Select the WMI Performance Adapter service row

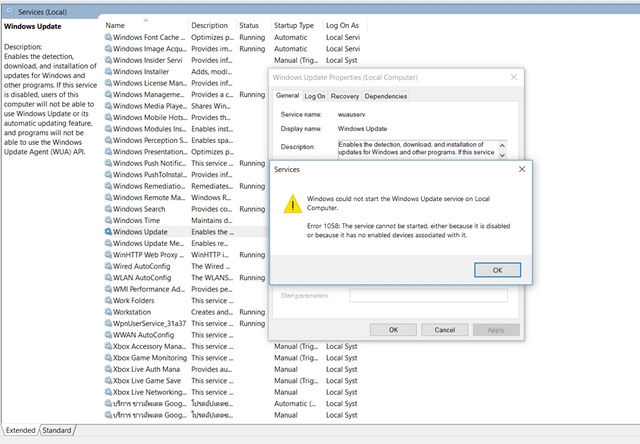pyautogui.click(x=185, y=289)
